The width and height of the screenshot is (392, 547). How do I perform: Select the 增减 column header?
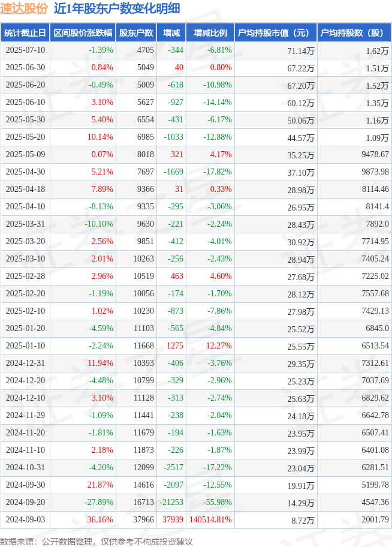(171, 33)
